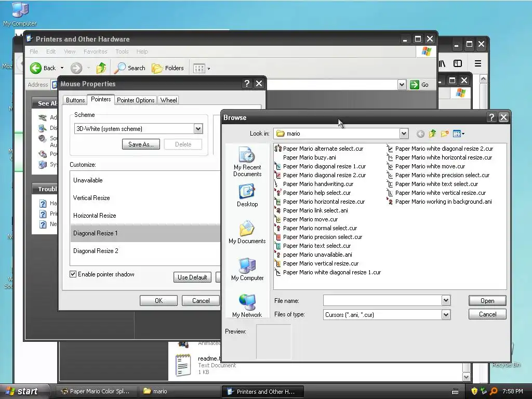Open My Documents in Browse sidebar
532x399 pixels.
coord(247,232)
